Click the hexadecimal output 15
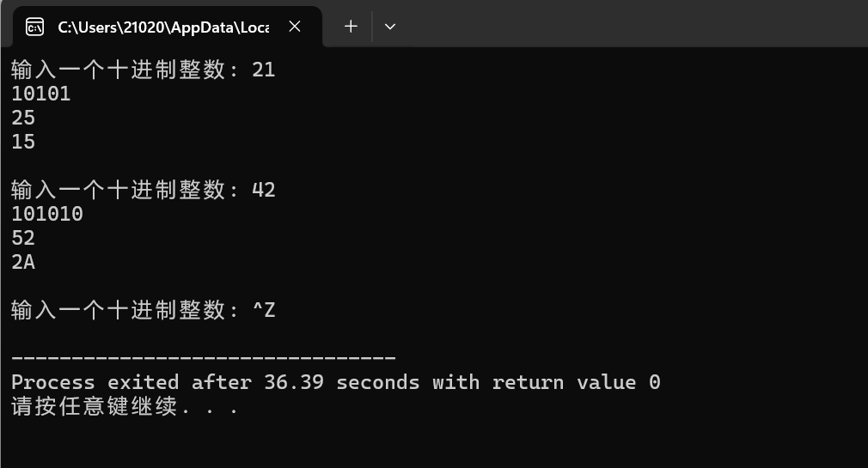Image resolution: width=868 pixels, height=468 pixels. click(x=23, y=142)
